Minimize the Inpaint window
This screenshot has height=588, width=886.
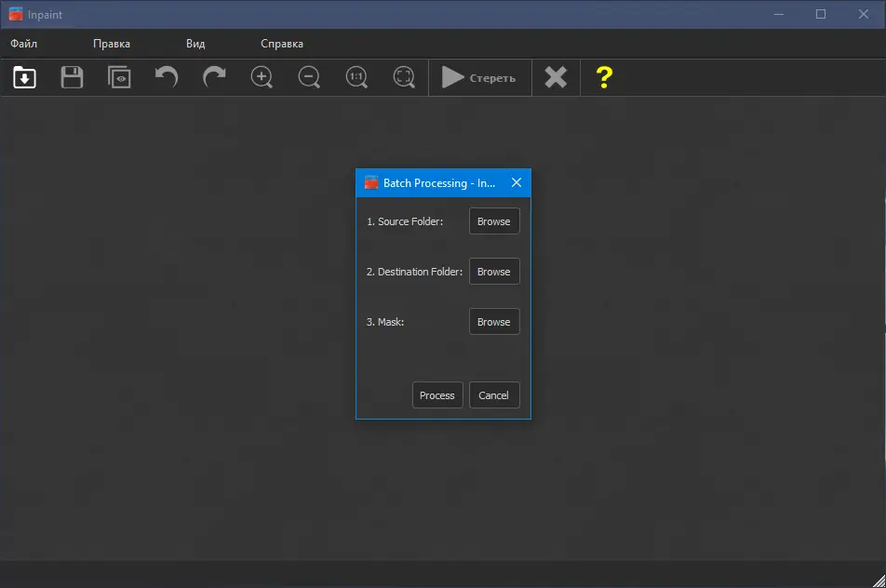[779, 14]
